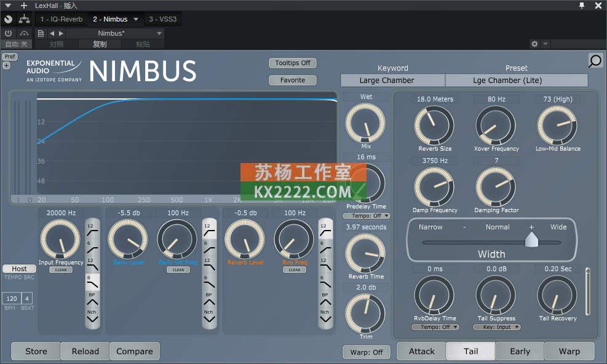
Task: Expand the arrow next to 2 - Nimbus
Action: coord(136,19)
